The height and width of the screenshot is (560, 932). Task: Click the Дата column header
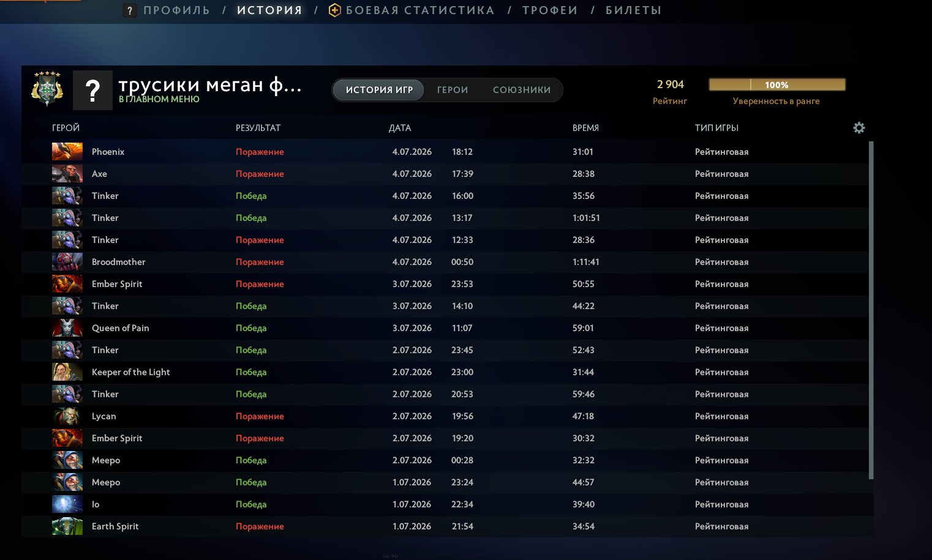400,128
